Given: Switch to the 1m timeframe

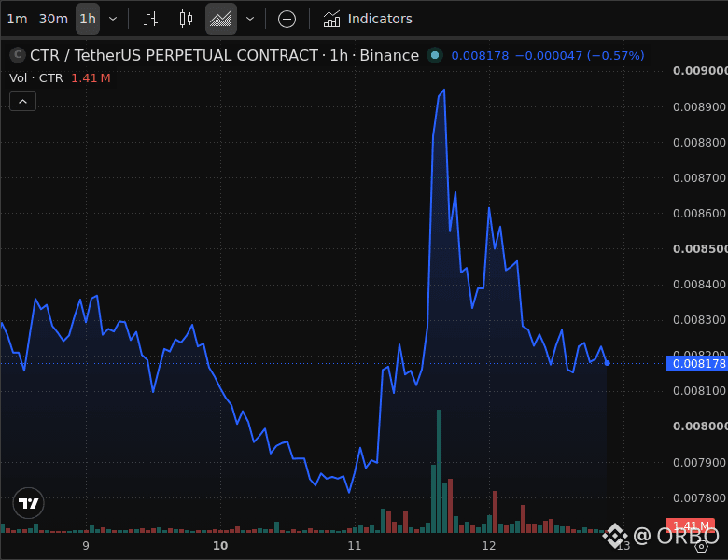Looking at the screenshot, I should tap(17, 19).
